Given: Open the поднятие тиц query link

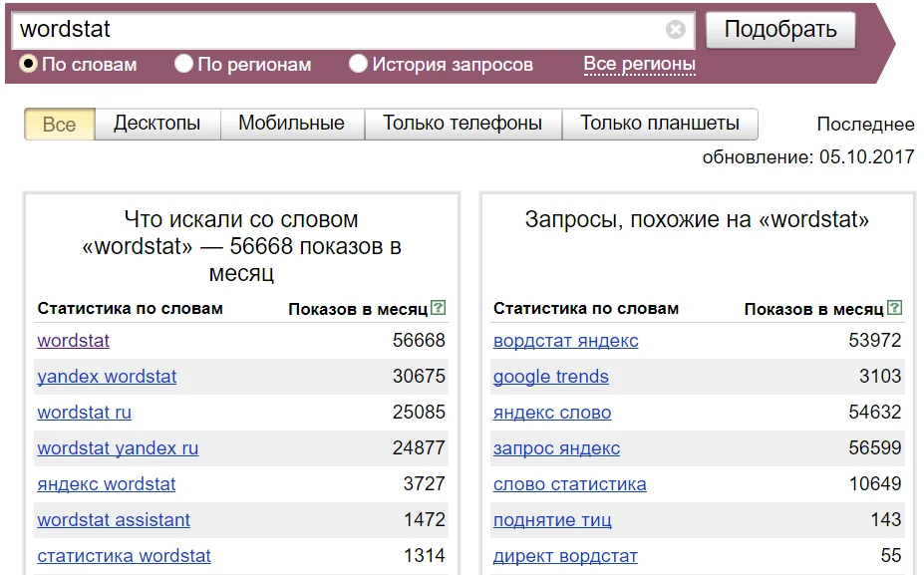Looking at the screenshot, I should click(552, 520).
